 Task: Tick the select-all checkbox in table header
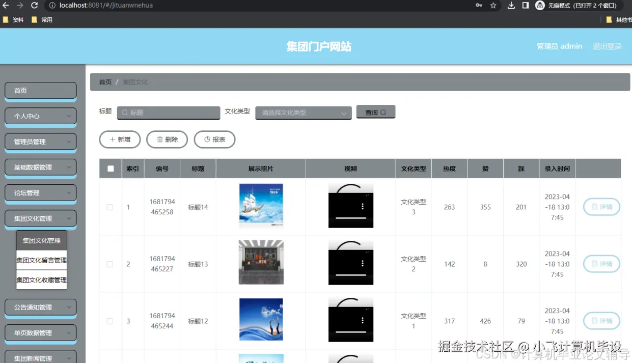point(111,169)
